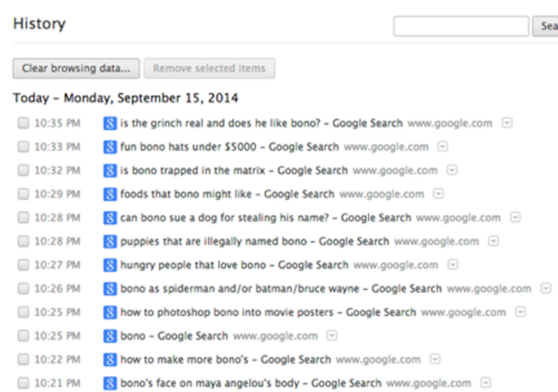Check the box for the puppies illegally named bono entry

coord(23,241)
